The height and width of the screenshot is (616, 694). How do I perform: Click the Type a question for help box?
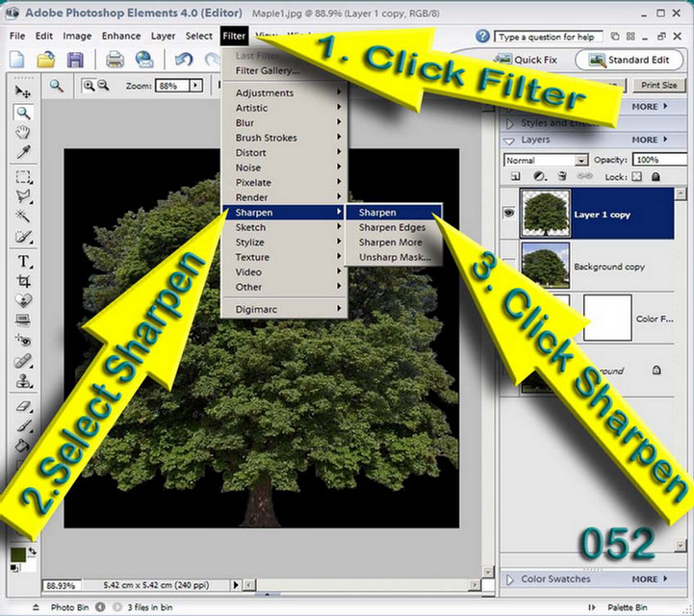[549, 37]
